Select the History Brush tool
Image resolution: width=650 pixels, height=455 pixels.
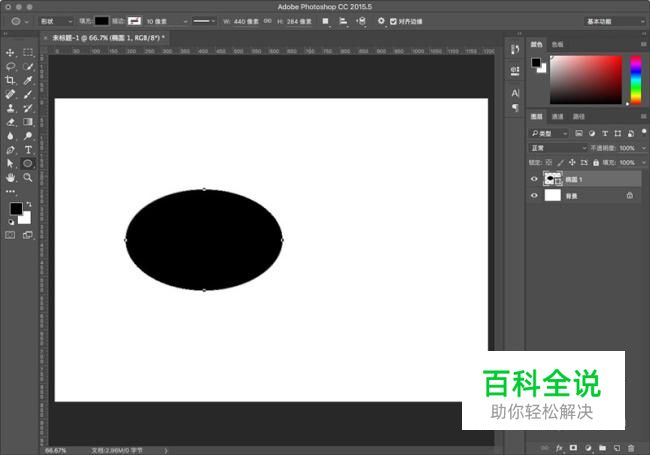[28, 108]
